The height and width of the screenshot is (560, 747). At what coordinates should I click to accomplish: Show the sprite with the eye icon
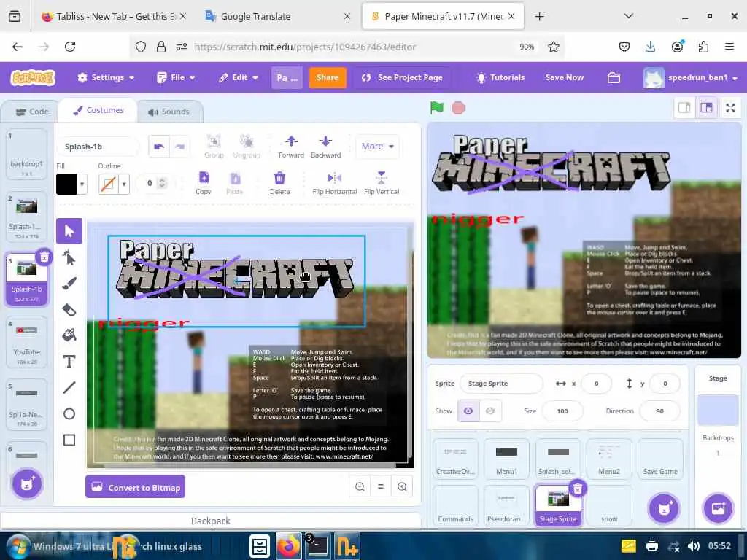click(468, 411)
